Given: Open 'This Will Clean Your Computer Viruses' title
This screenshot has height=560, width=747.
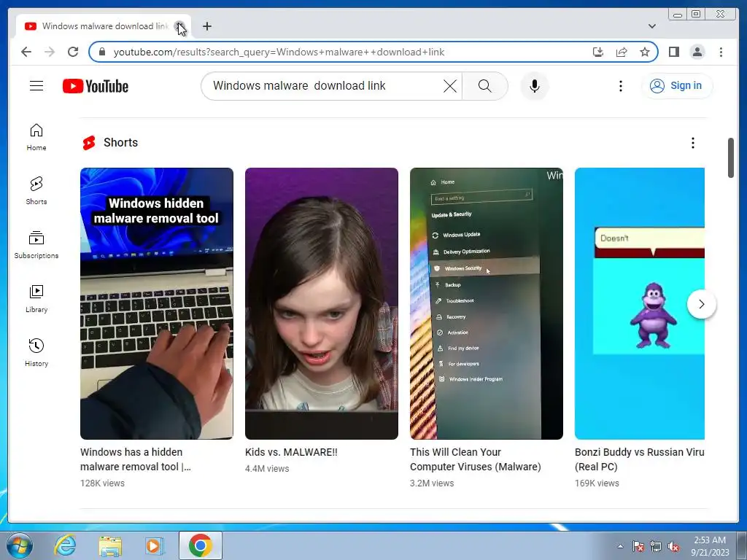Looking at the screenshot, I should (476, 459).
